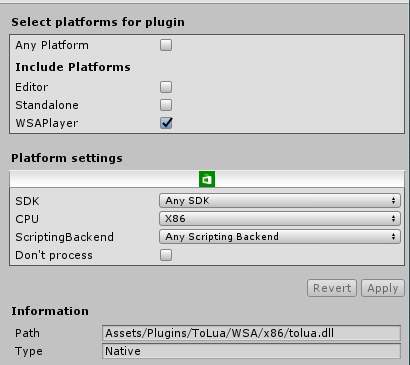Uncheck the WSAPlayer checkbox
Viewport: 410px width, 365px height.
(x=166, y=123)
